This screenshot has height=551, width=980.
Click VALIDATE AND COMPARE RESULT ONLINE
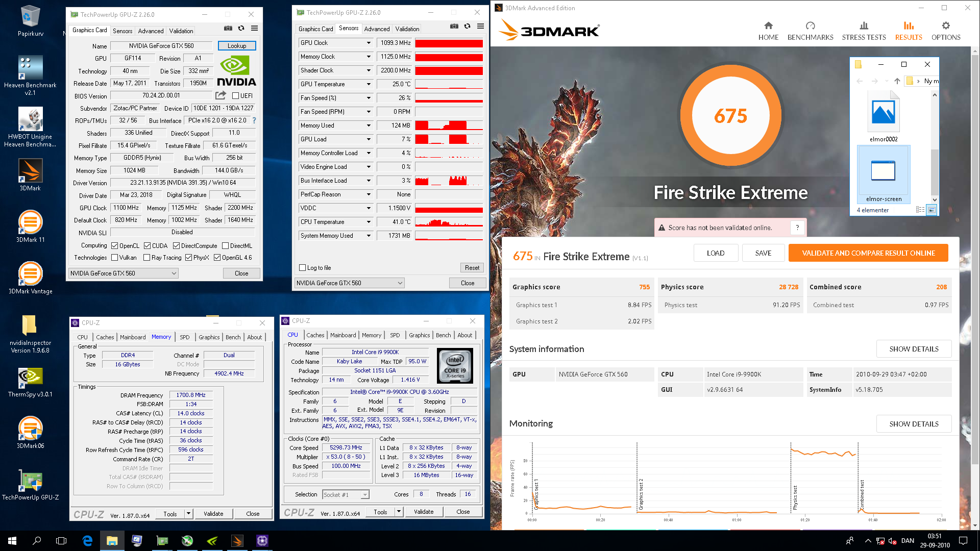(868, 253)
